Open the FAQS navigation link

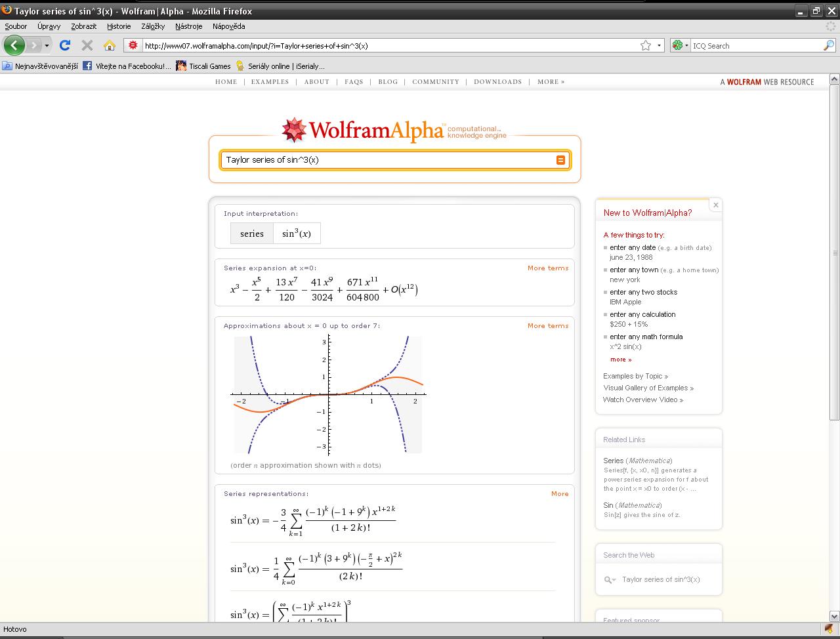[x=354, y=82]
